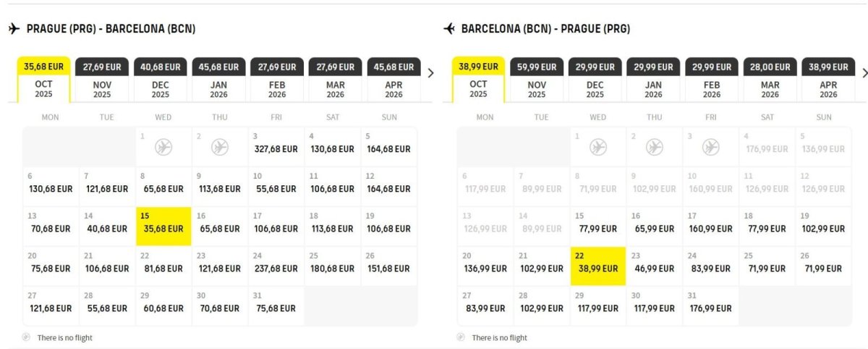
Task: Open DEC 2025 tab for Barcelona - Prague
Action: click(595, 80)
